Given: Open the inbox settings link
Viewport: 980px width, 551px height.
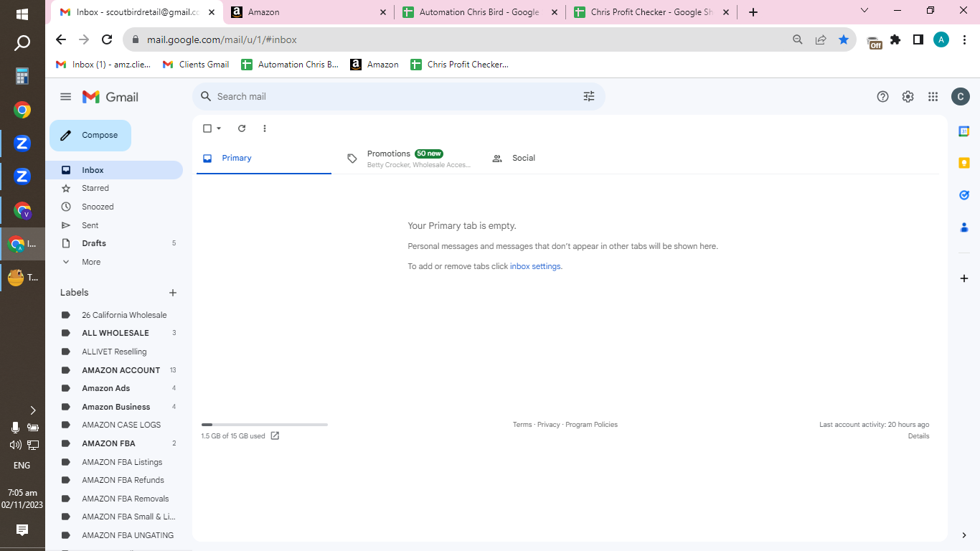Looking at the screenshot, I should point(535,266).
